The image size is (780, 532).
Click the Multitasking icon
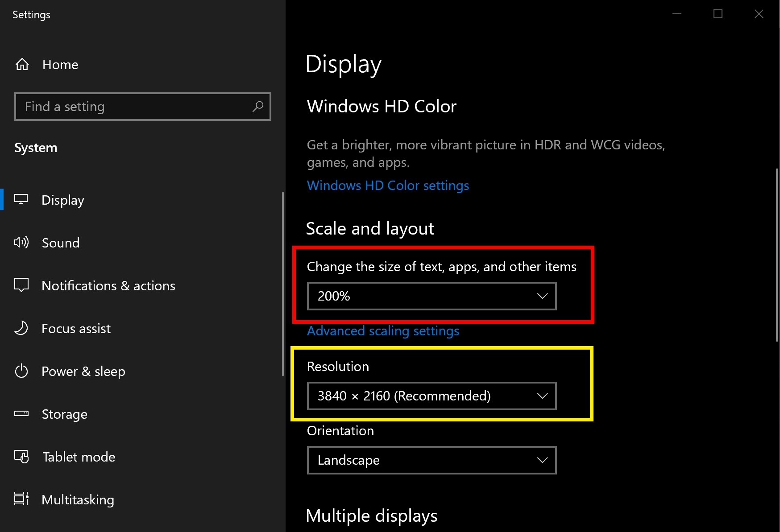(21, 499)
